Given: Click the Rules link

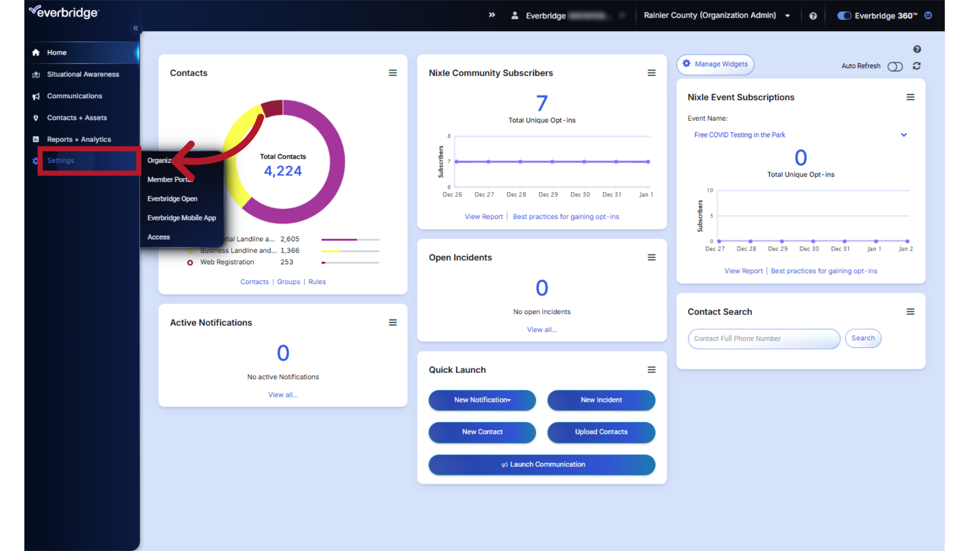Looking at the screenshot, I should click(317, 282).
